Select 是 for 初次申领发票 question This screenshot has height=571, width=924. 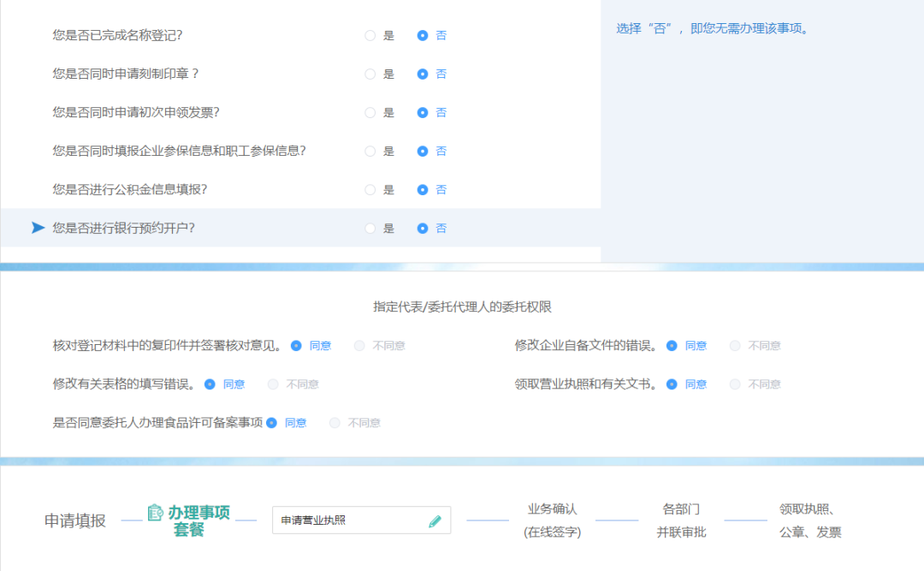tap(369, 112)
